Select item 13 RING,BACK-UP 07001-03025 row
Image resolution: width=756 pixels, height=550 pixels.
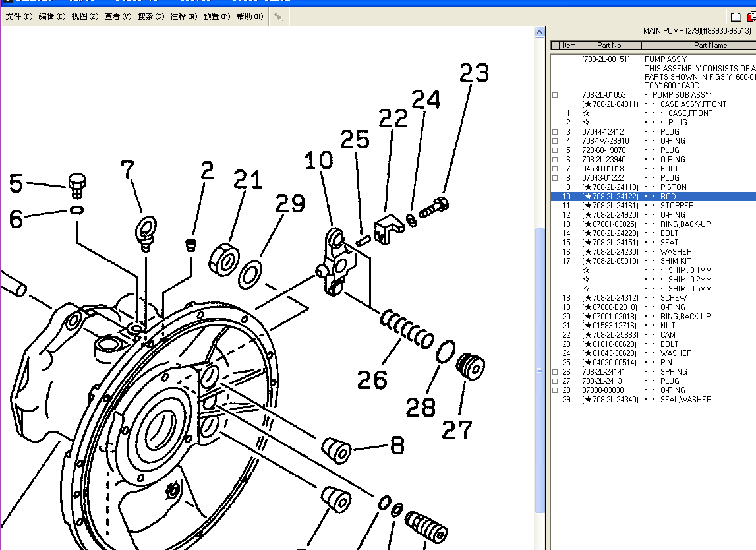[x=653, y=224]
